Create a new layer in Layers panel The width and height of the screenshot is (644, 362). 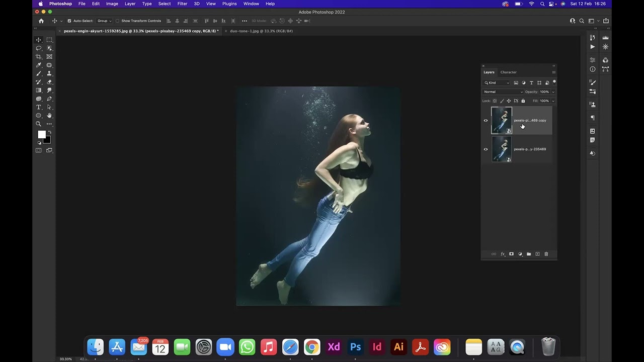pos(537,254)
